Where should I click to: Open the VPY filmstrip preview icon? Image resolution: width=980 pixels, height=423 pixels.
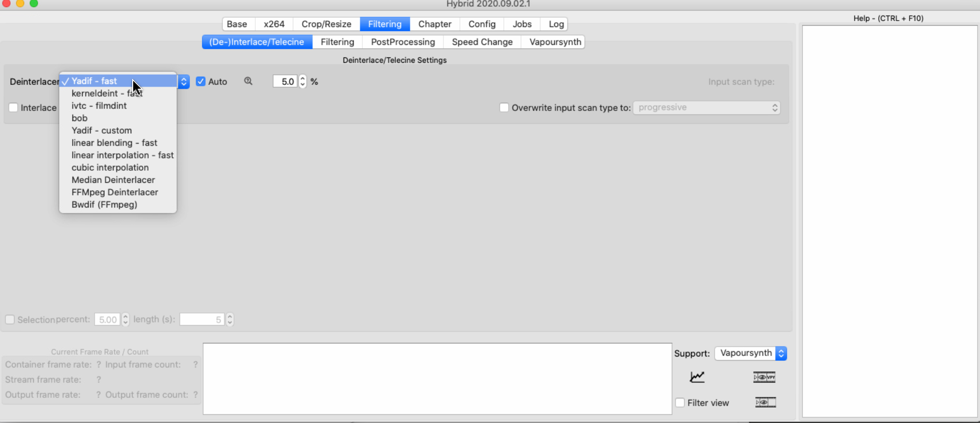click(x=764, y=377)
